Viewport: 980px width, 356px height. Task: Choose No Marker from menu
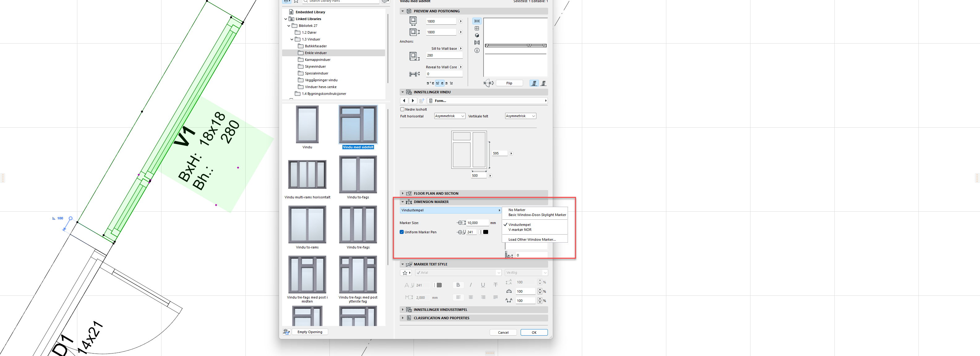coord(517,210)
